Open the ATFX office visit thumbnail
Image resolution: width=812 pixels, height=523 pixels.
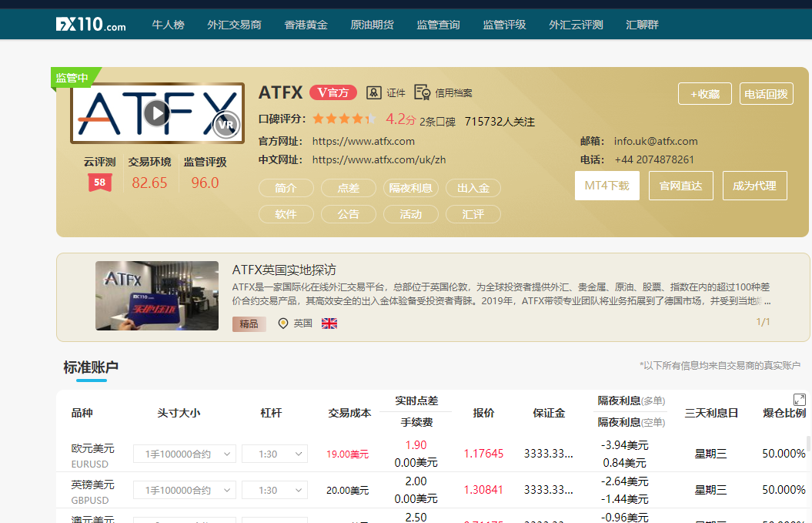click(x=157, y=296)
